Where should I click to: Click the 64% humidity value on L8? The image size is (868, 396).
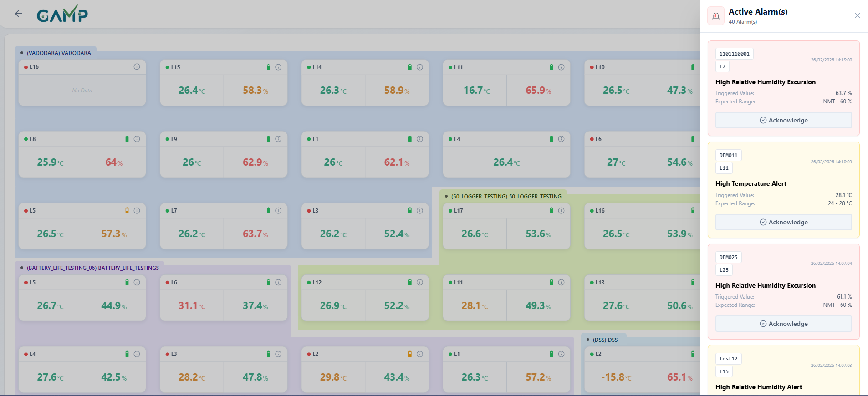pos(114,162)
